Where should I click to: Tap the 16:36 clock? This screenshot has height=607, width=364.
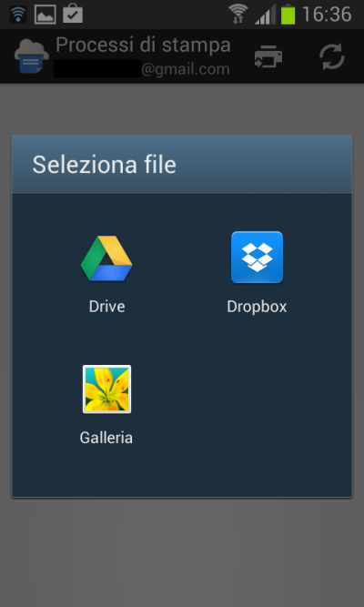coord(328,15)
